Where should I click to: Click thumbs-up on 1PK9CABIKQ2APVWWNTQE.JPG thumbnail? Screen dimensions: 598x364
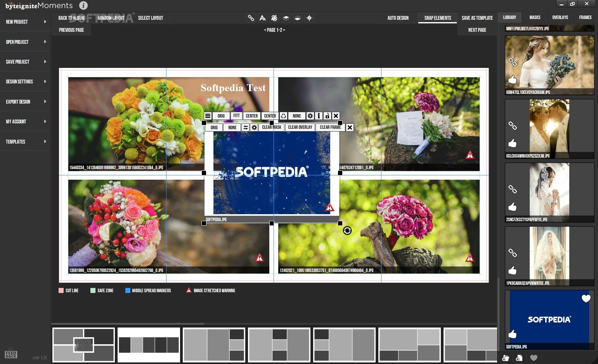point(513,270)
